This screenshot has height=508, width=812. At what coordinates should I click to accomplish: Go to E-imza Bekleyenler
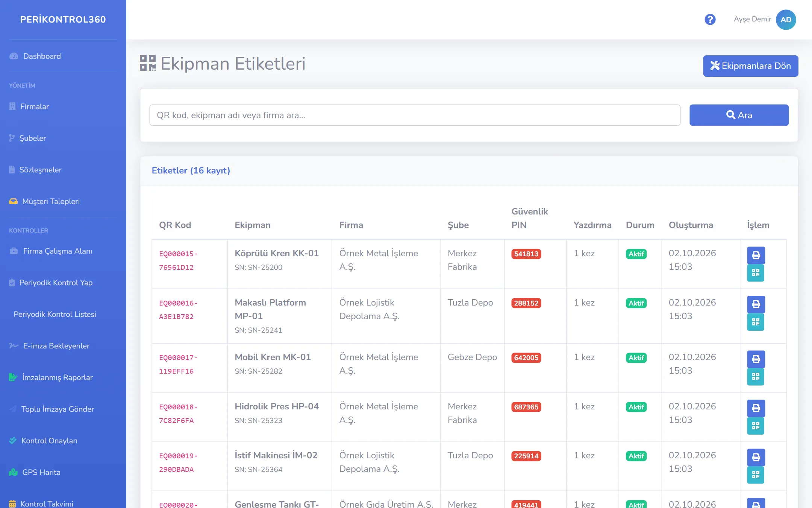coord(63,346)
